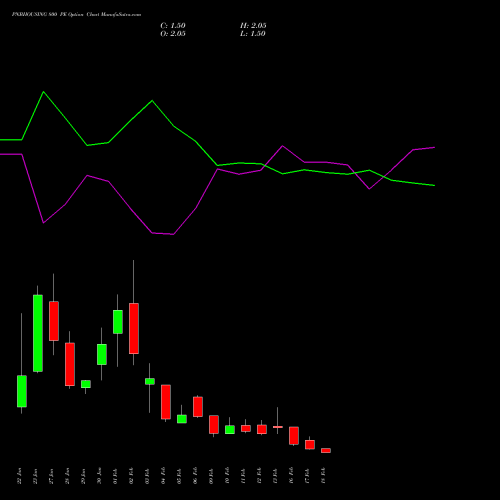Click the 05 Feb date label
This screenshot has width=500, height=500.
(179, 476)
